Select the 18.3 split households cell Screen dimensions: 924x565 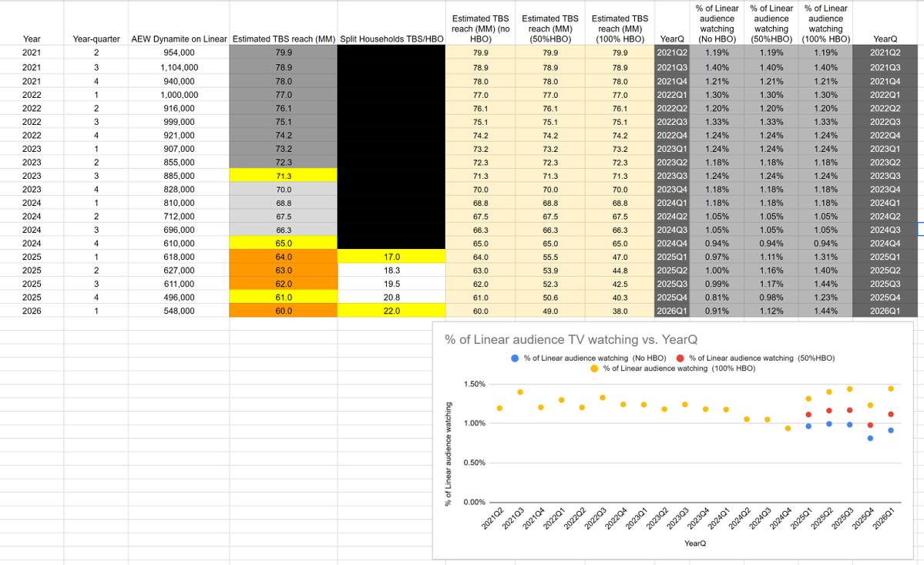pyautogui.click(x=391, y=270)
